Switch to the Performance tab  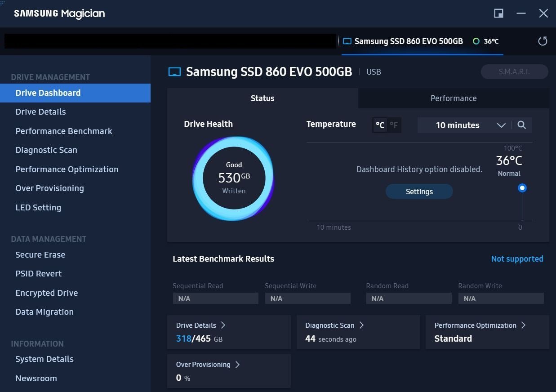454,98
